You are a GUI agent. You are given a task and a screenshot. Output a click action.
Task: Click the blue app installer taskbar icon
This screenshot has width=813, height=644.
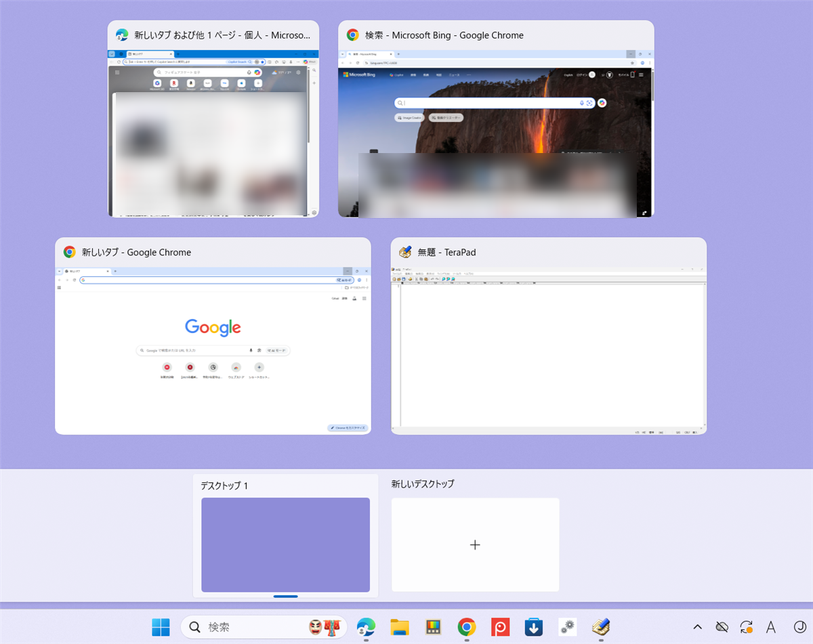pyautogui.click(x=534, y=626)
